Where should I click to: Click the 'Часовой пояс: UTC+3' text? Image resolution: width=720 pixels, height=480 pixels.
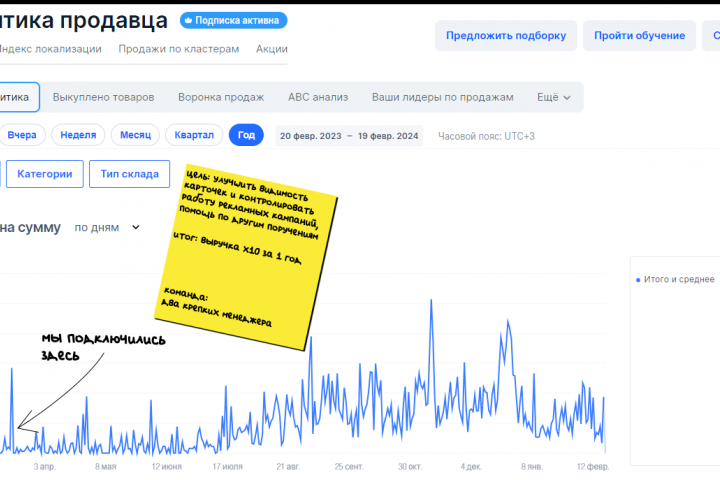[486, 136]
